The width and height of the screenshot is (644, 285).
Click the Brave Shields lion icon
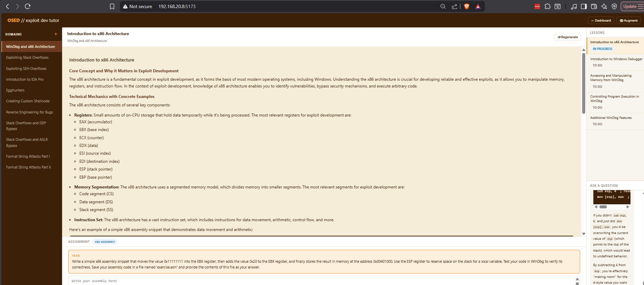pos(467,6)
